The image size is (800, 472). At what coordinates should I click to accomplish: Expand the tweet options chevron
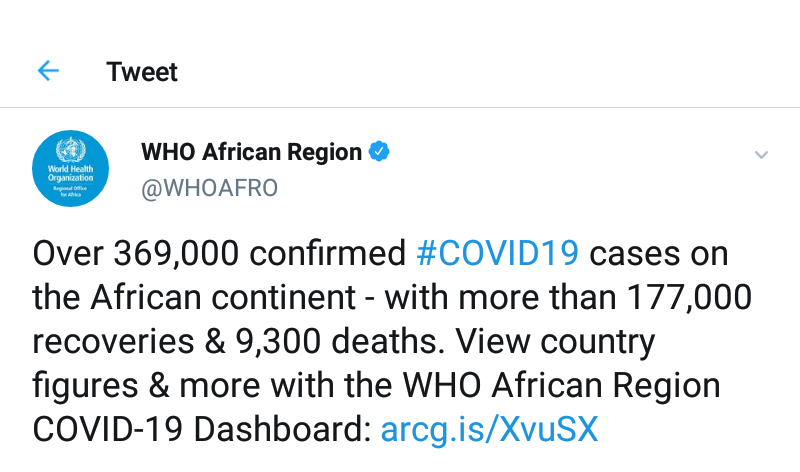pyautogui.click(x=761, y=155)
